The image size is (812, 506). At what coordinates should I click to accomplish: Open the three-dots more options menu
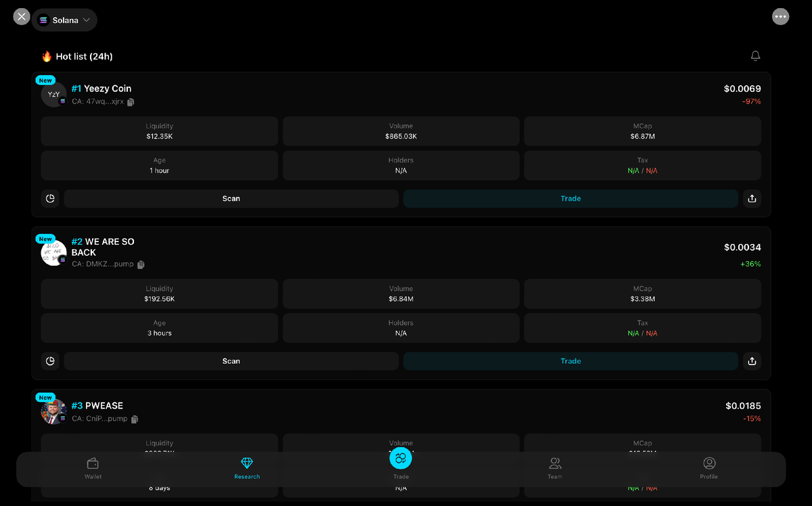[x=780, y=17]
